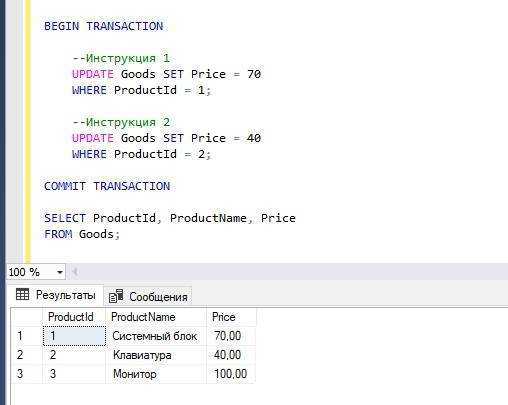Screen dimensions: 508x405
Task: Click the results grid icon on Результаты tab
Action: coord(22,295)
